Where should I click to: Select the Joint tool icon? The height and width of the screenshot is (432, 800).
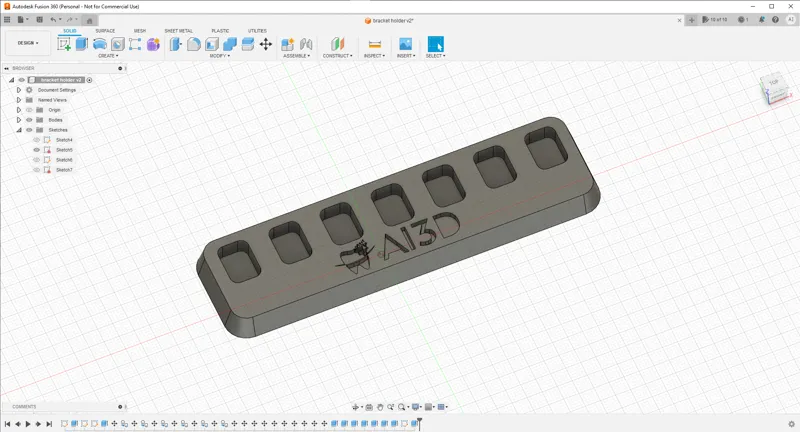[306, 44]
